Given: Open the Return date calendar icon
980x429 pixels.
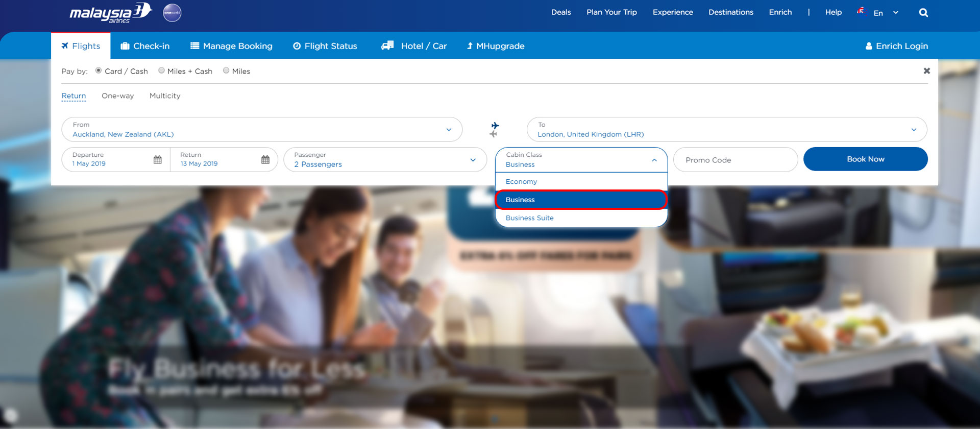Looking at the screenshot, I should 265,160.
